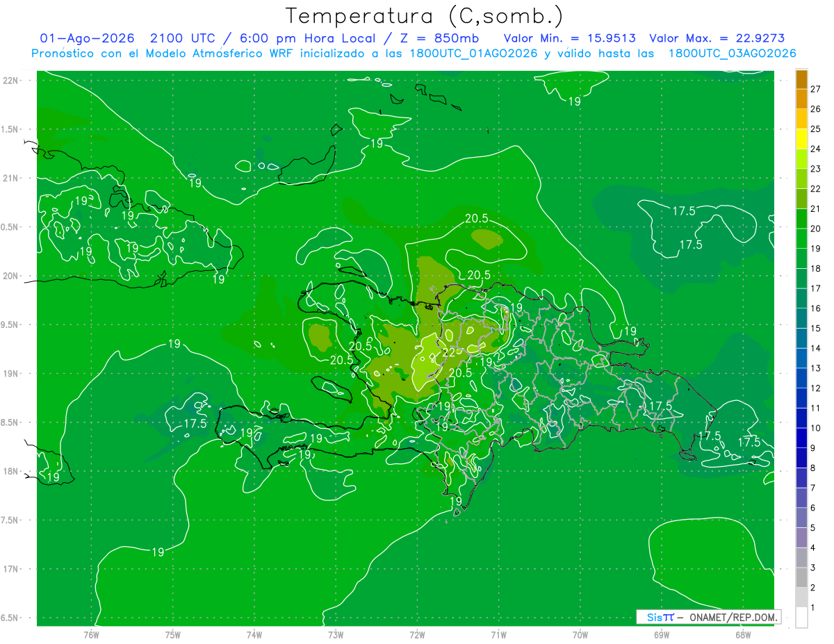Viewport: 834px width, 644px height.
Task: Click the '74W' longitude axis label
Action: click(254, 634)
